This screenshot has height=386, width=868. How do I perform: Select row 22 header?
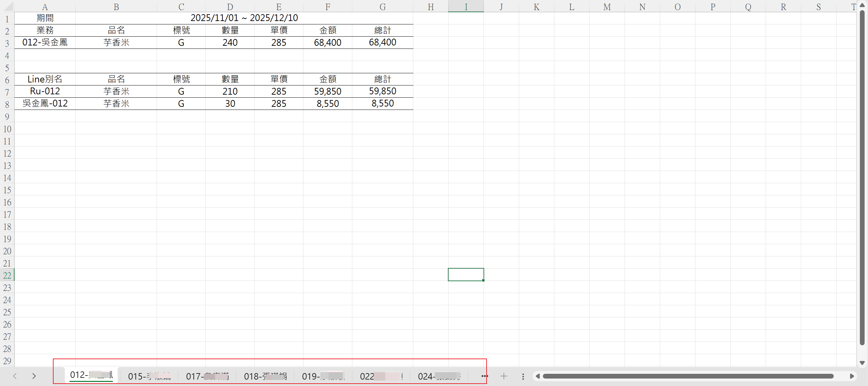tap(7, 275)
